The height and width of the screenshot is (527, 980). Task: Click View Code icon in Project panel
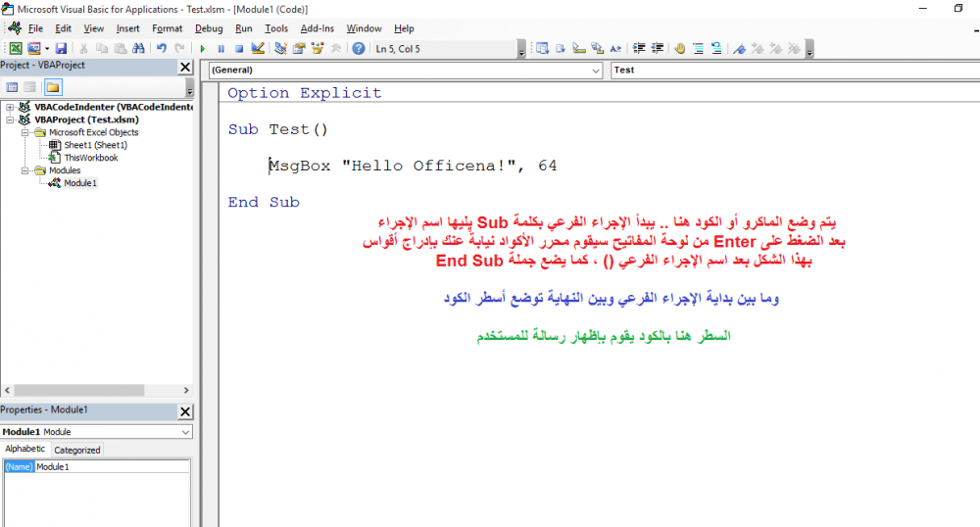12,87
